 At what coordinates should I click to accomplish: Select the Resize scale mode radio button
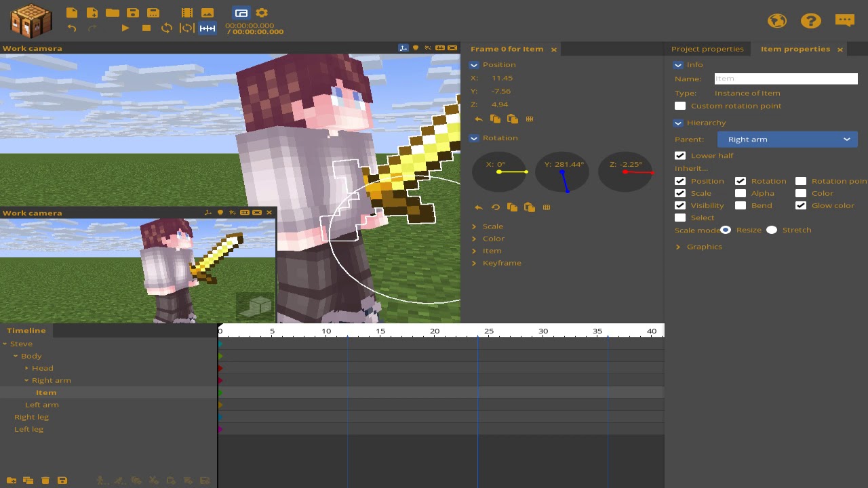pos(726,230)
